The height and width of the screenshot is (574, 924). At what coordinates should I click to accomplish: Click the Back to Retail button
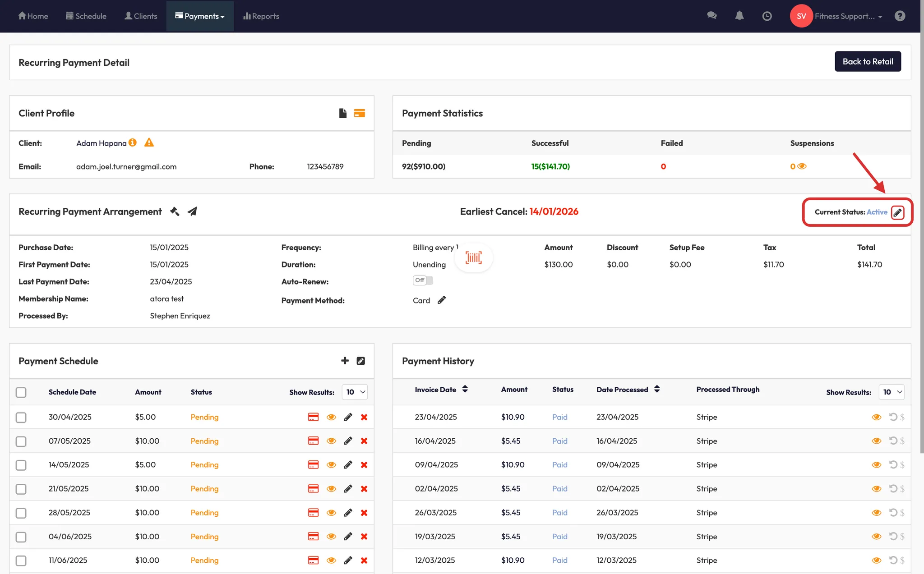click(867, 62)
